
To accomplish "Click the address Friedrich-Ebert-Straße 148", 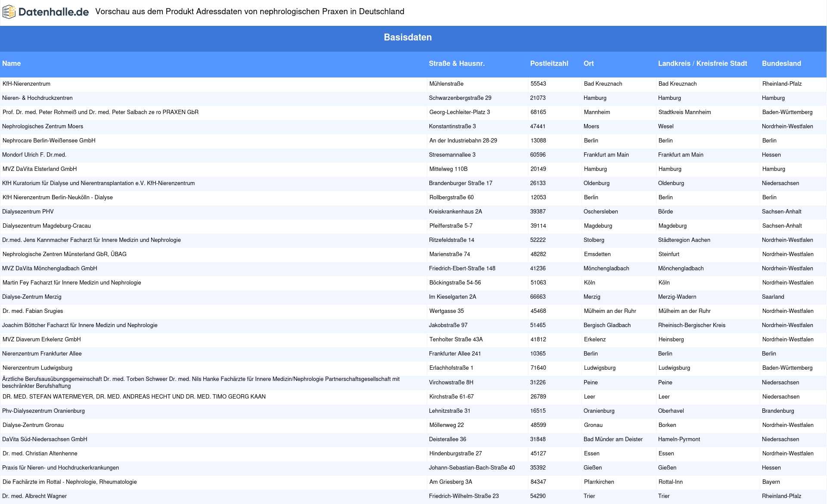I will coord(462,269).
